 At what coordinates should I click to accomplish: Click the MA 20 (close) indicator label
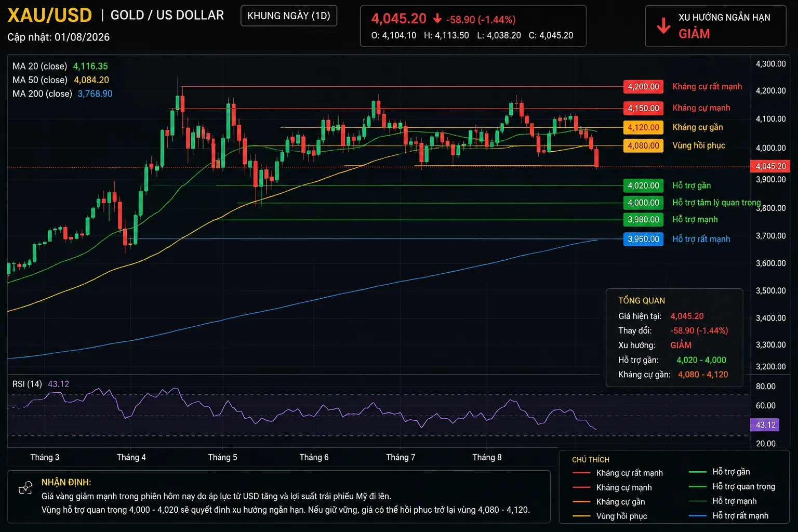click(x=40, y=66)
